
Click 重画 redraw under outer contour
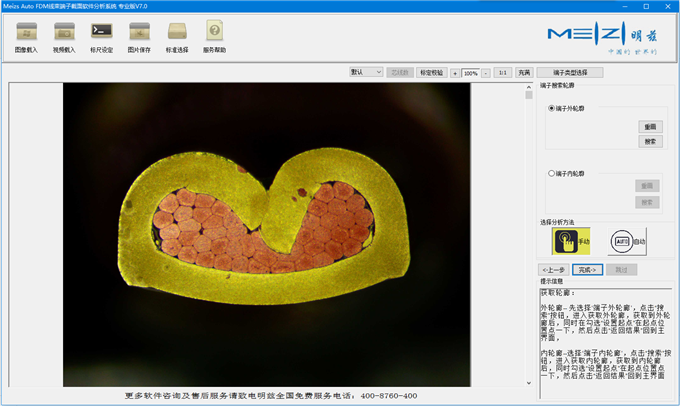[x=650, y=127]
